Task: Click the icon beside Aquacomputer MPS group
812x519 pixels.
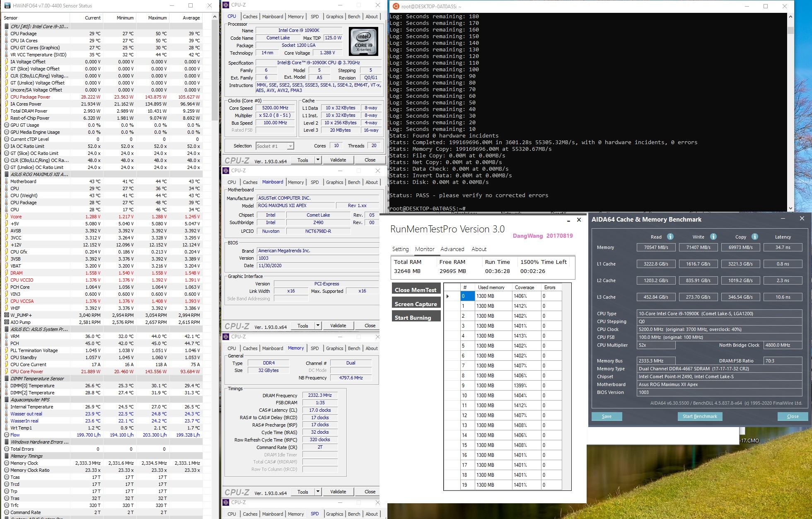Action: coord(6,400)
